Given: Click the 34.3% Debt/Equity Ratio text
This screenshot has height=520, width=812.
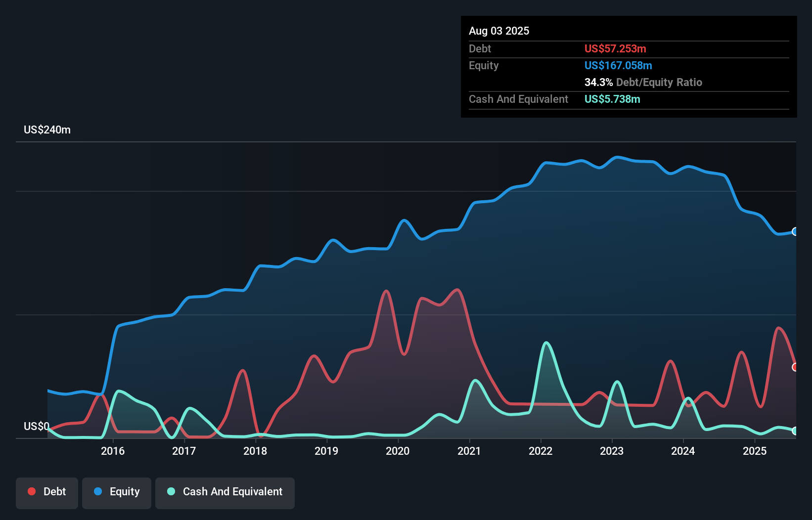Looking at the screenshot, I should click(643, 82).
